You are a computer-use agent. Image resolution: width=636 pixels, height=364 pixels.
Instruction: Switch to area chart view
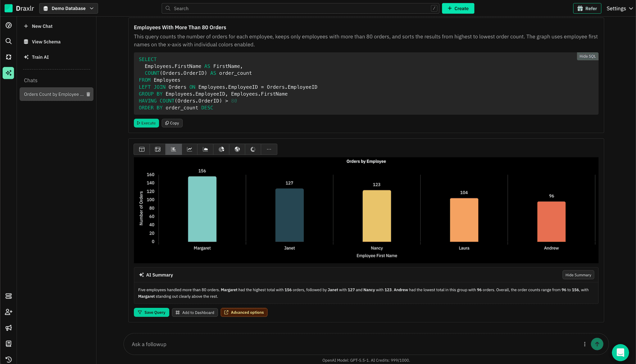[206, 149]
